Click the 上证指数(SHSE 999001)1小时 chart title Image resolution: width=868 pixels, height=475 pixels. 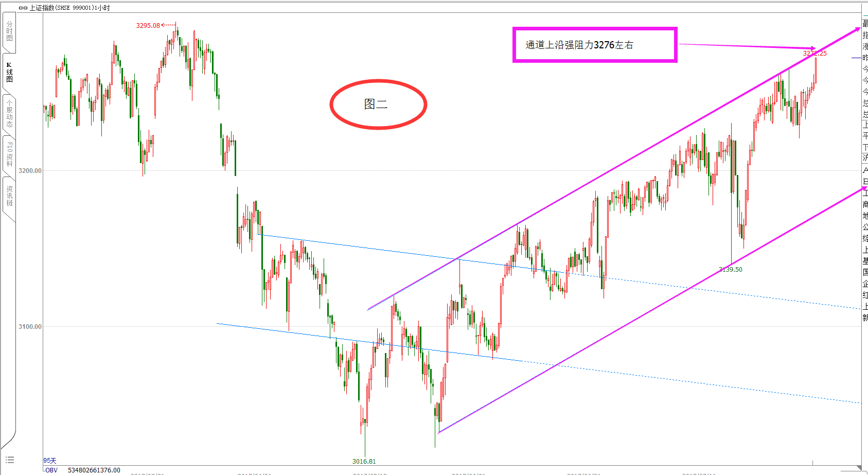point(69,8)
